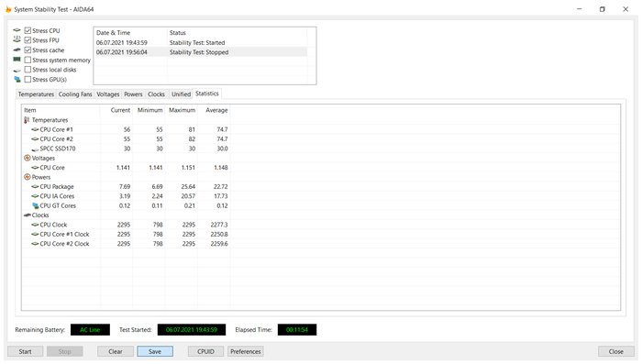Open the Cooling Fans tab
This screenshot has height=364, width=642.
[75, 94]
